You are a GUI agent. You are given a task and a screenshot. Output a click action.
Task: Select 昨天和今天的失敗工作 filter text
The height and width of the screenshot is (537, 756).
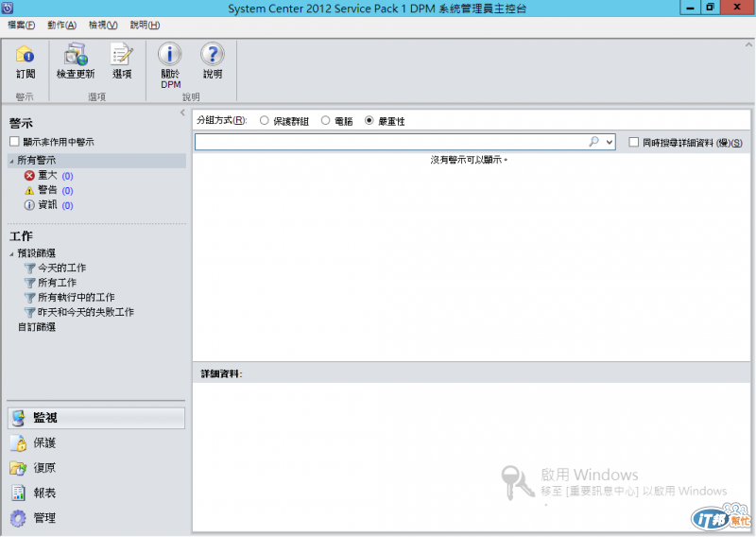point(86,313)
